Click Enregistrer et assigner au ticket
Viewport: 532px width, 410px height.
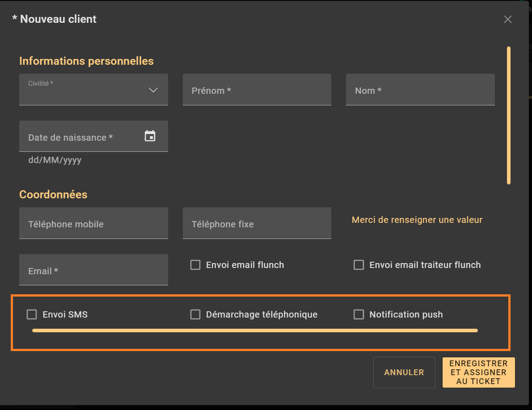478,372
